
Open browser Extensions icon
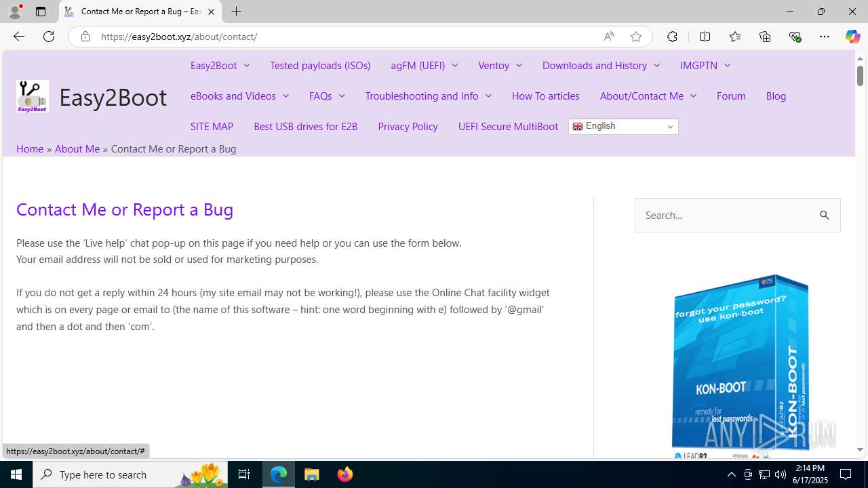point(672,37)
